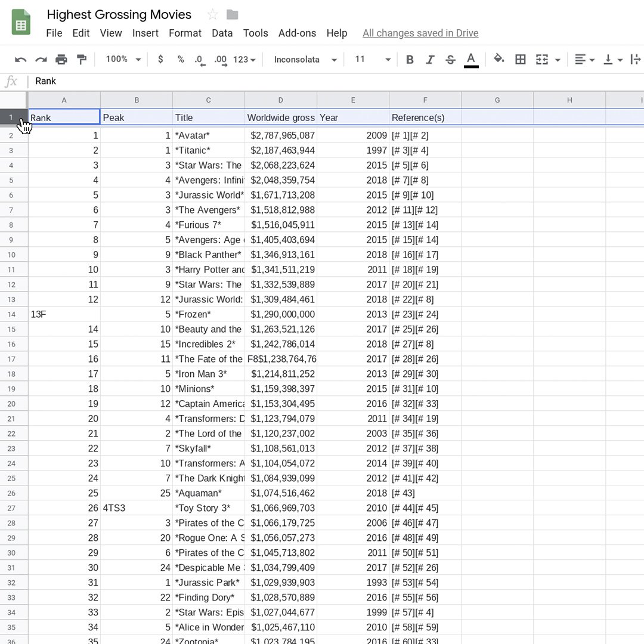
Task: Star the Highest Grossing Movies document
Action: click(212, 15)
